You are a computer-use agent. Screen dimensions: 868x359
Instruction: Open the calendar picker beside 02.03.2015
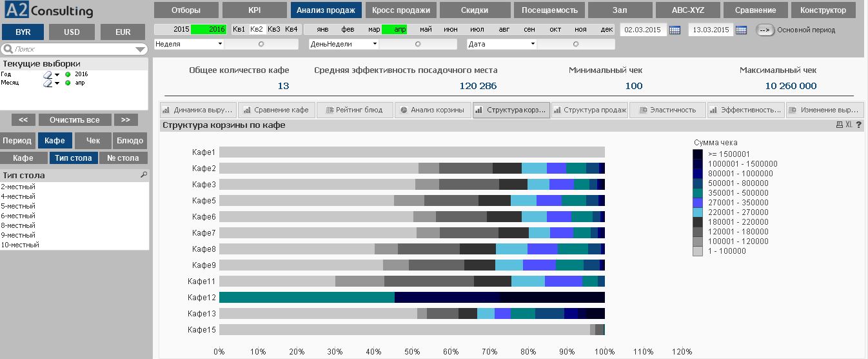coord(675,30)
